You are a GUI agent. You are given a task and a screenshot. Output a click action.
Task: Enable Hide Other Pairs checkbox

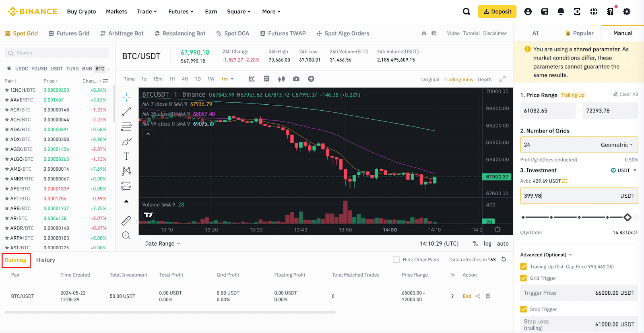point(396,260)
